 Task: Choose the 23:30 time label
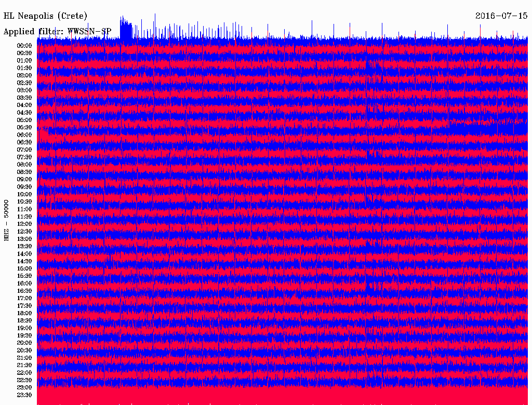[x=24, y=395]
